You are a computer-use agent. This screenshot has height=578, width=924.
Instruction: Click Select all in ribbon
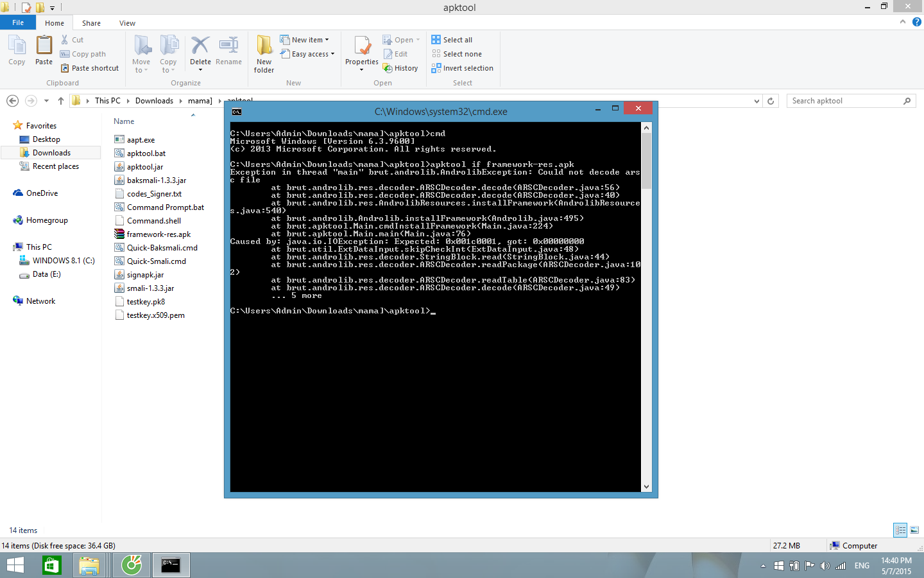452,40
